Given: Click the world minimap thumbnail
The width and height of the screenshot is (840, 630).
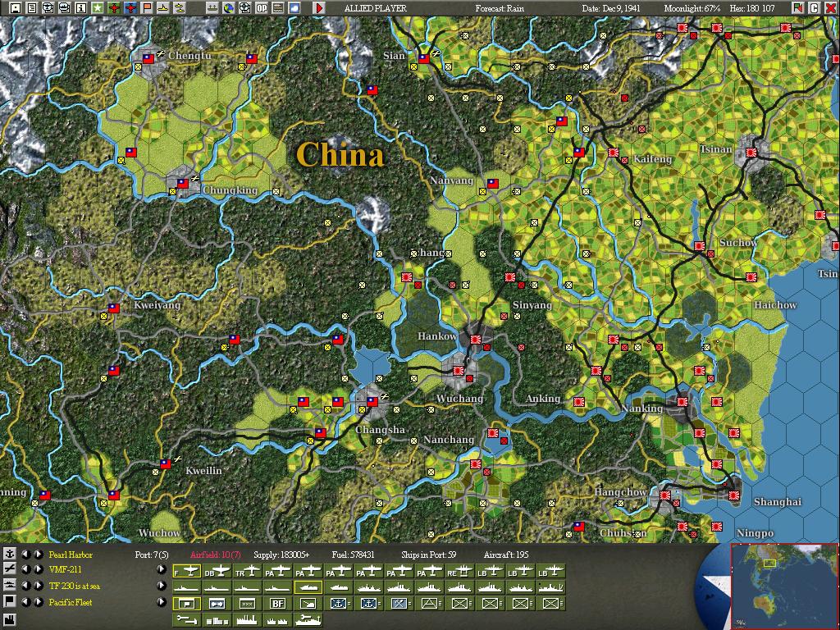Looking at the screenshot, I should [x=784, y=587].
